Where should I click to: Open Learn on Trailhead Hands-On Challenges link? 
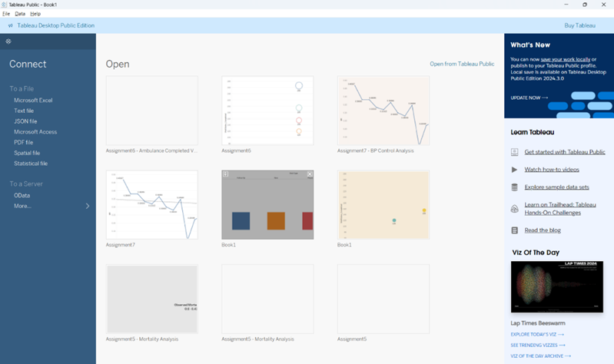(x=560, y=209)
